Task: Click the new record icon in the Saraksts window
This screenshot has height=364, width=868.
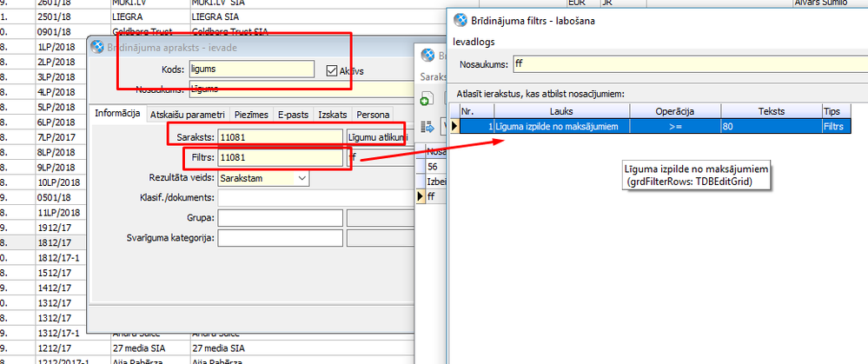Action: (x=426, y=100)
